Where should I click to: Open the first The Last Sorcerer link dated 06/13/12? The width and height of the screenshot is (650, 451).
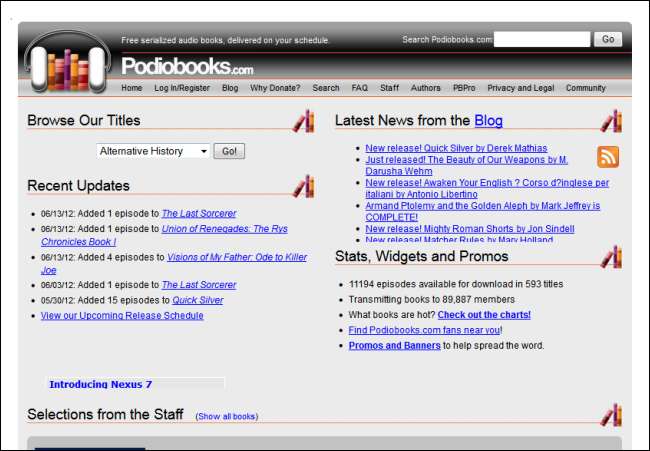pyautogui.click(x=199, y=213)
